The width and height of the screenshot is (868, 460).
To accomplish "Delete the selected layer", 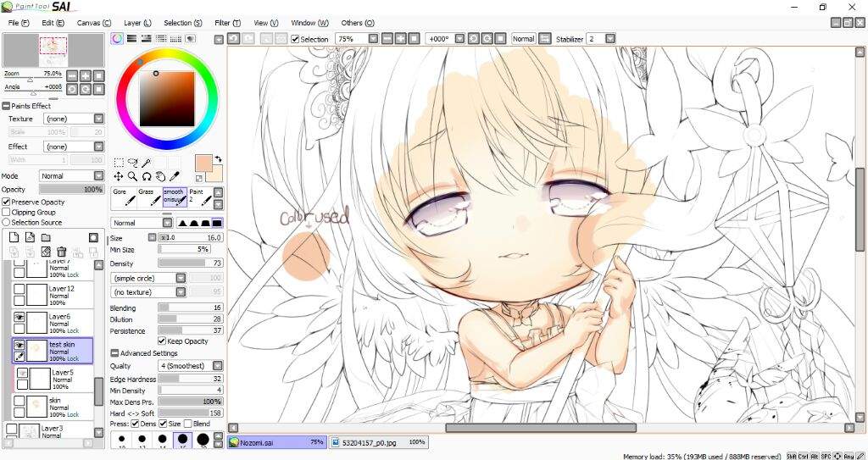I will 61,252.
